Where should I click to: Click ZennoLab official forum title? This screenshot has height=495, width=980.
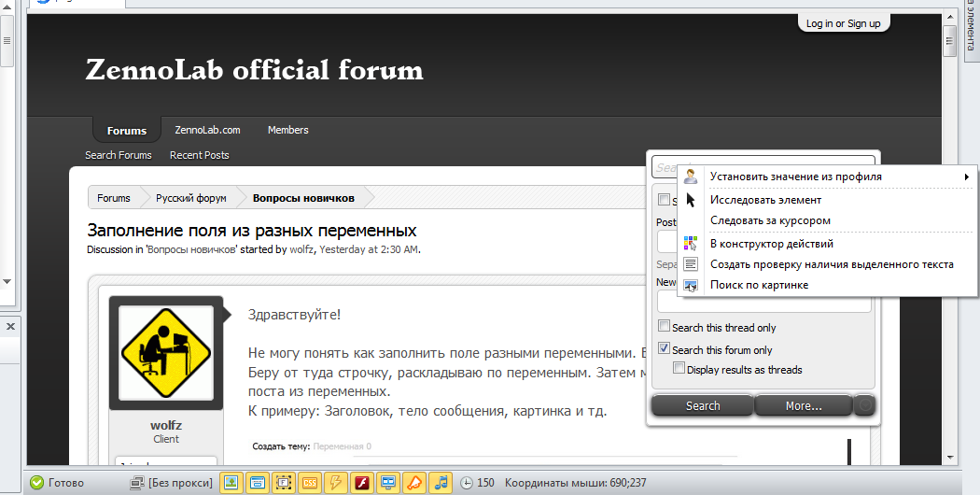coord(255,69)
